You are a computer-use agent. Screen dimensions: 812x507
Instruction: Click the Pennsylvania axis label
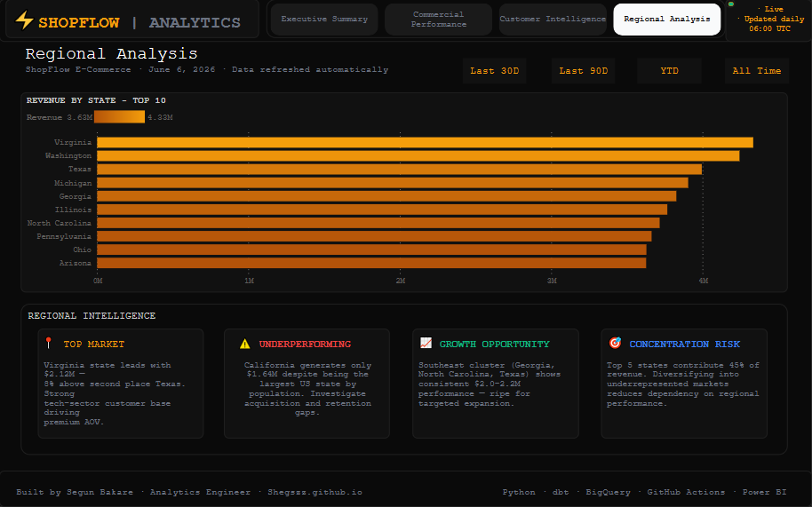click(x=64, y=236)
